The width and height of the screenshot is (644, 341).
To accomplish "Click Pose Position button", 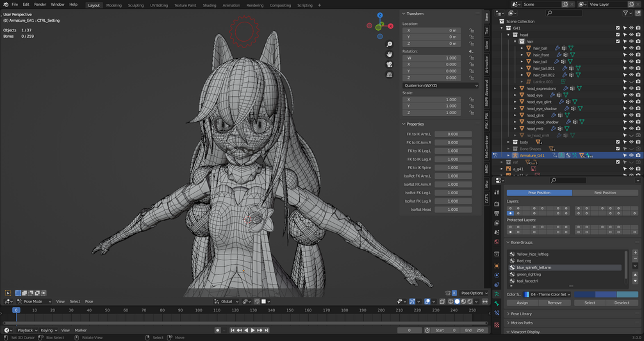I will (540, 193).
